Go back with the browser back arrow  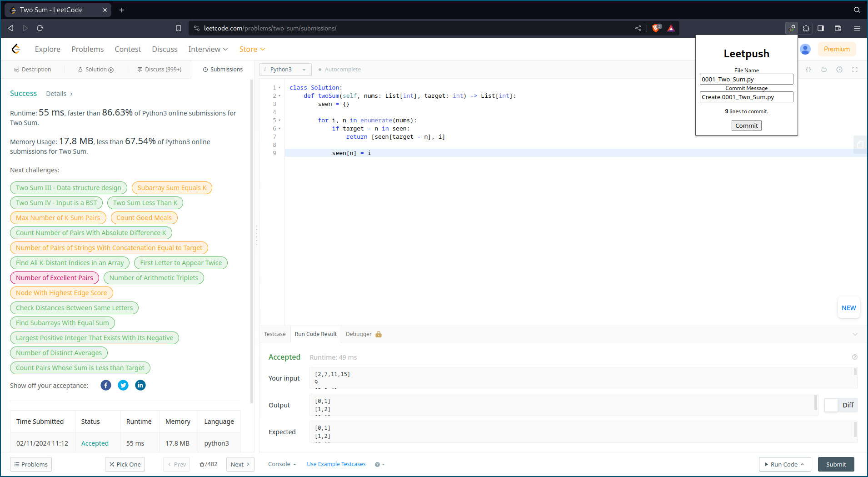(11, 28)
